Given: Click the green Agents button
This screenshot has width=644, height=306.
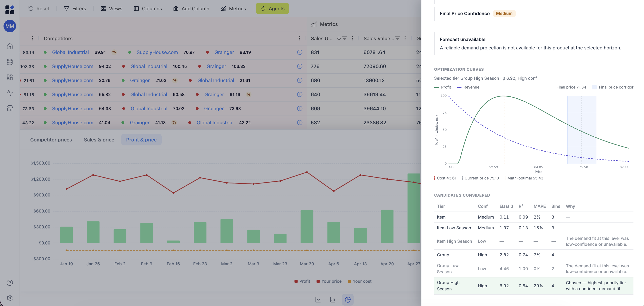Looking at the screenshot, I should 272,9.
